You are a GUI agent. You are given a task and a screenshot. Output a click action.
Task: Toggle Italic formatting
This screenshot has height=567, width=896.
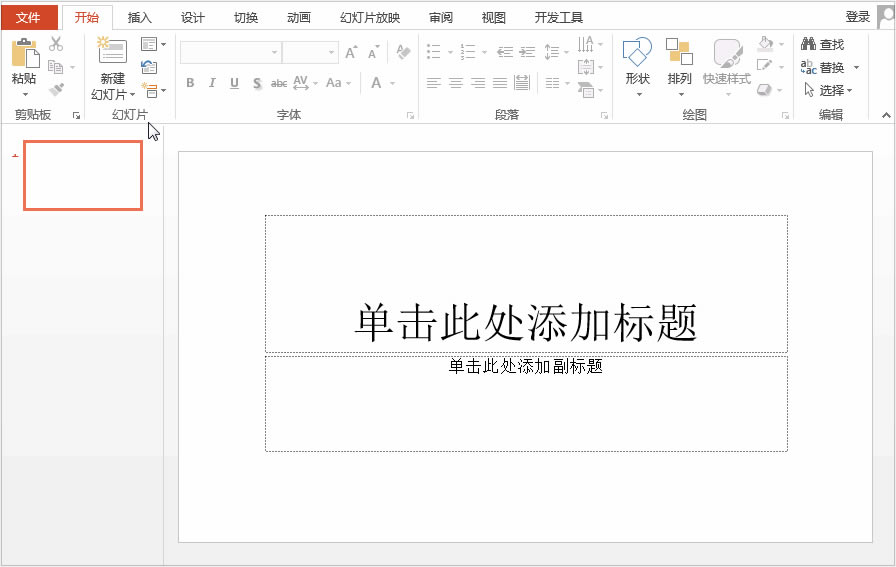point(212,83)
